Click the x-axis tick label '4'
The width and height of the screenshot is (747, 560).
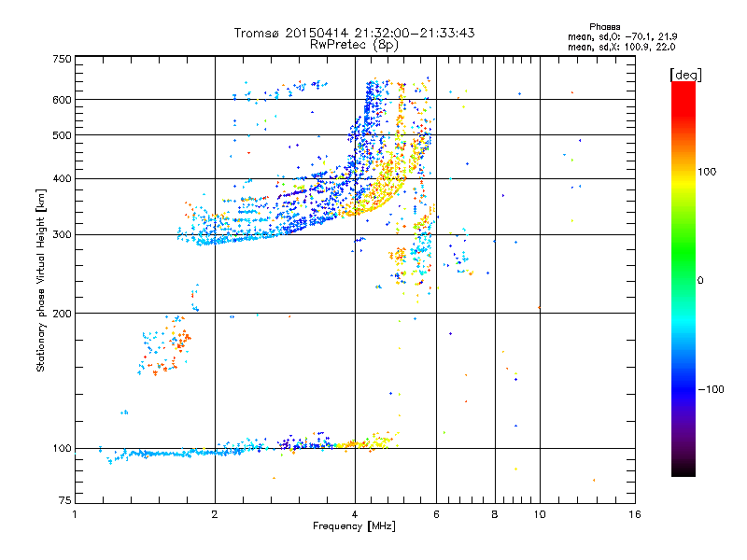355,514
